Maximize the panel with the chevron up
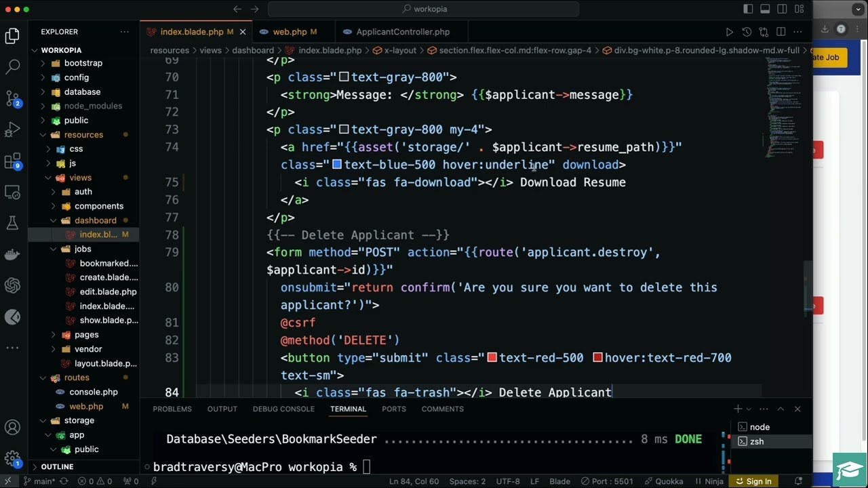This screenshot has height=488, width=868. [x=781, y=409]
